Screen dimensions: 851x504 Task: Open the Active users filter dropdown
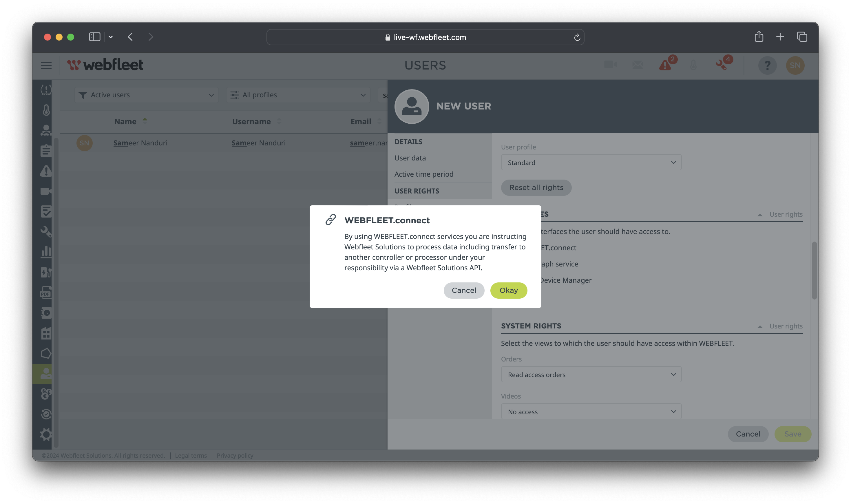[x=146, y=95]
